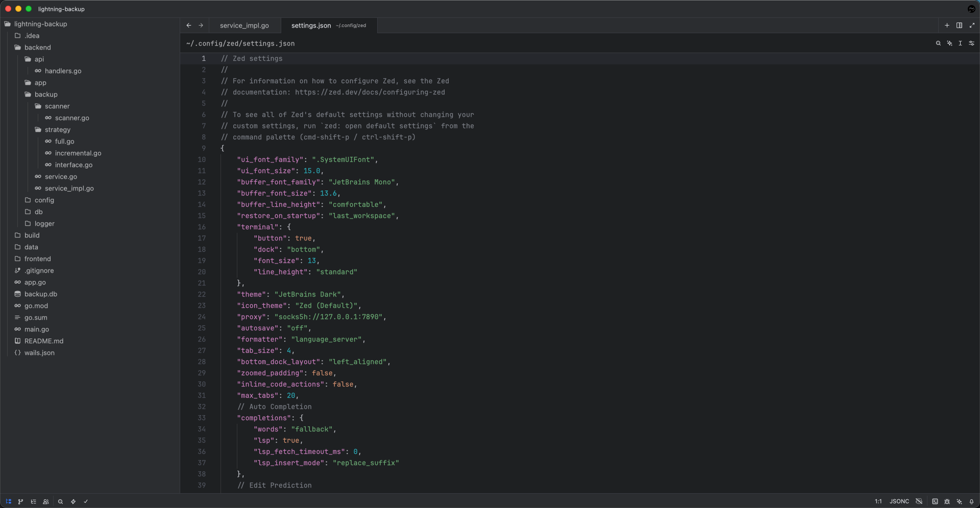This screenshot has width=980, height=508.
Task: Open the Collab panel icon
Action: 46,501
